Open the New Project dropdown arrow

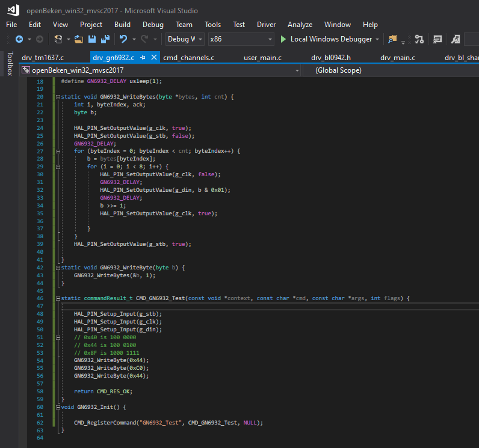tap(69, 39)
